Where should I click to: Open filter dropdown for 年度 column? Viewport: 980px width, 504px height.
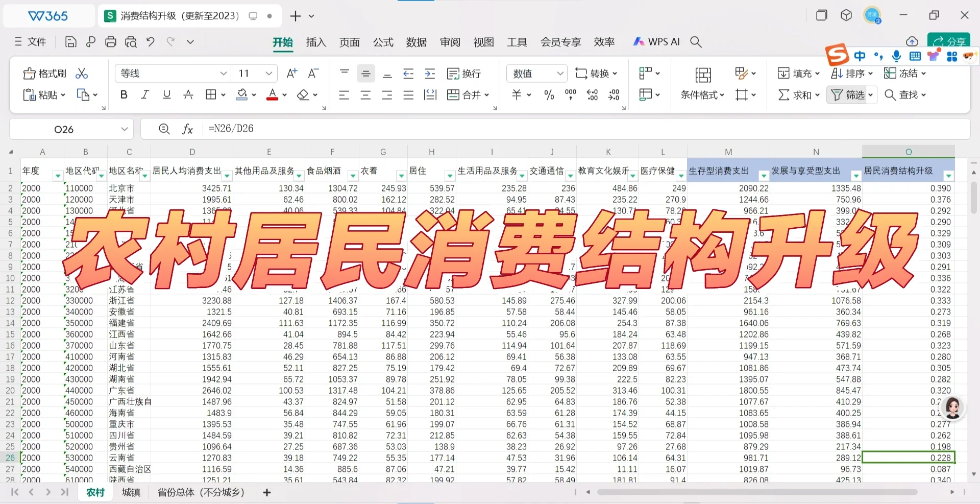[57, 176]
